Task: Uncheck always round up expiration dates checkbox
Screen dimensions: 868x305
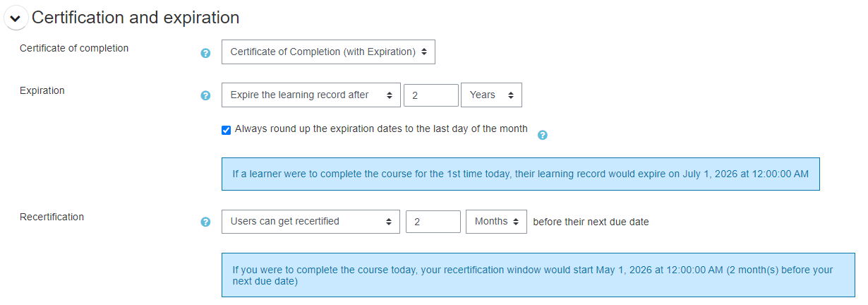Action: (227, 130)
